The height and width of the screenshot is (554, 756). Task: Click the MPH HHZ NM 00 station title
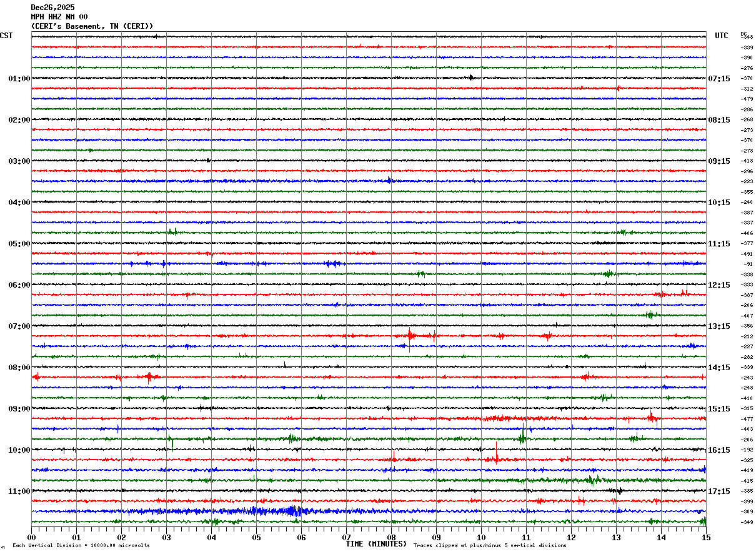[x=59, y=17]
